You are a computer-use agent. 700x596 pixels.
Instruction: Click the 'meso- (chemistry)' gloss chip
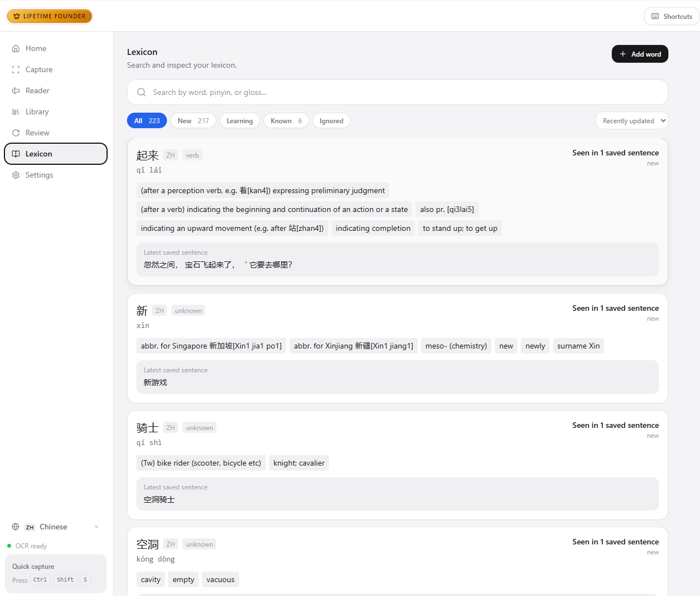[x=456, y=346]
